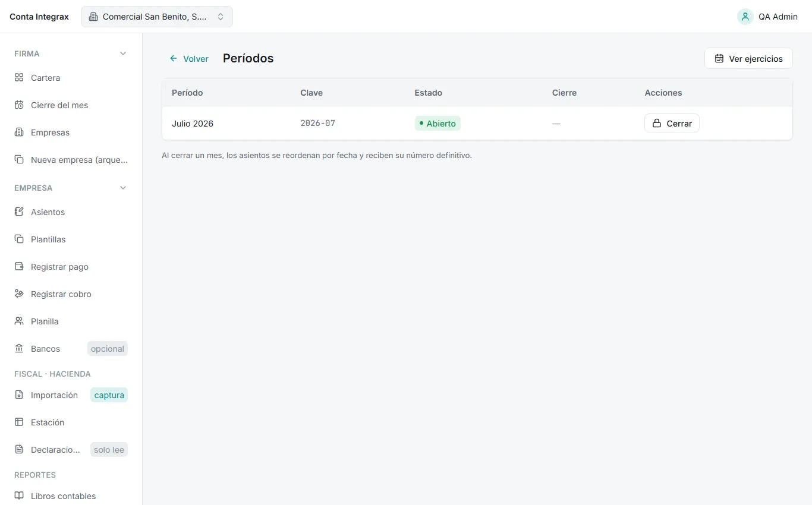Click the Registrar cobro hand-coins icon

click(x=19, y=294)
